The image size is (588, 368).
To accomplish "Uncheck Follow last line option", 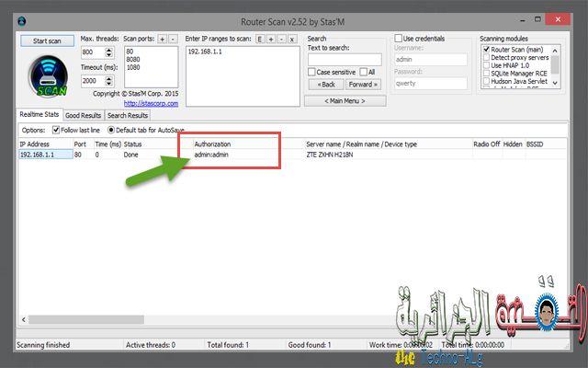I will (56, 130).
